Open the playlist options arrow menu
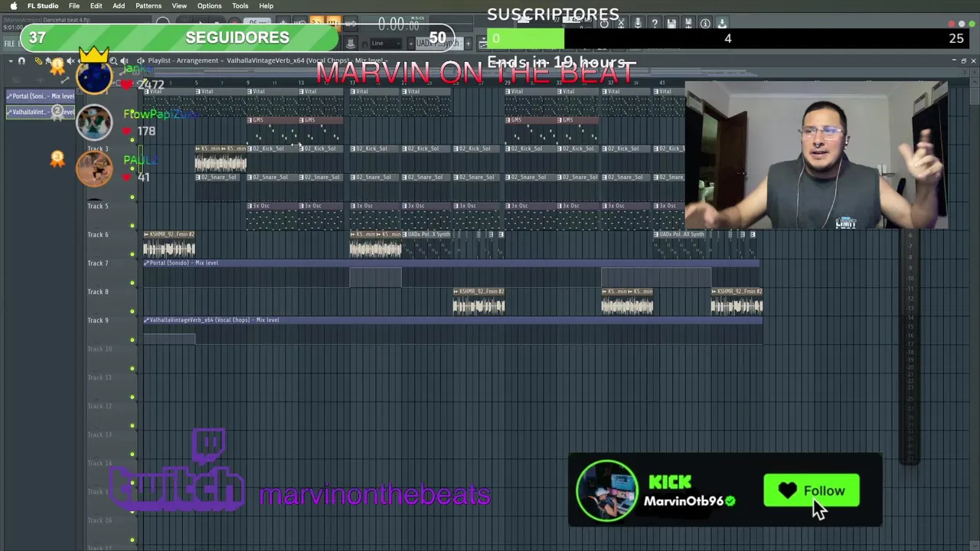 pos(10,60)
